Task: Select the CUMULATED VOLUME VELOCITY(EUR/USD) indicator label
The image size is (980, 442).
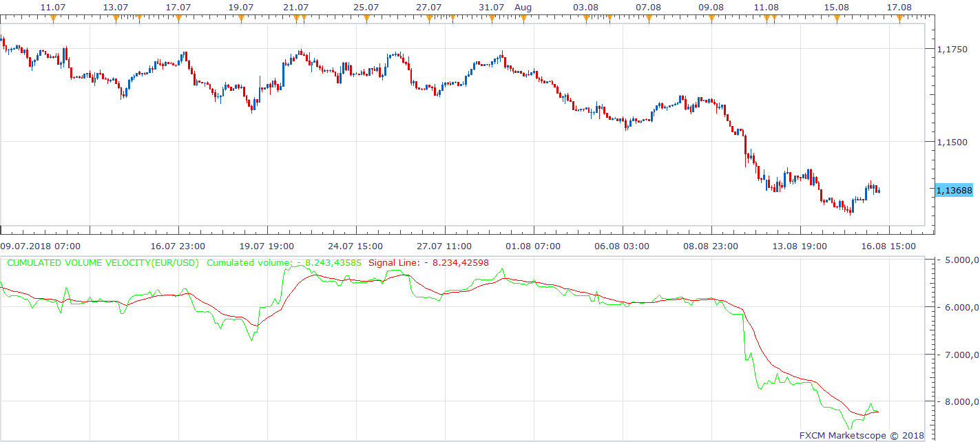Action: pos(104,262)
